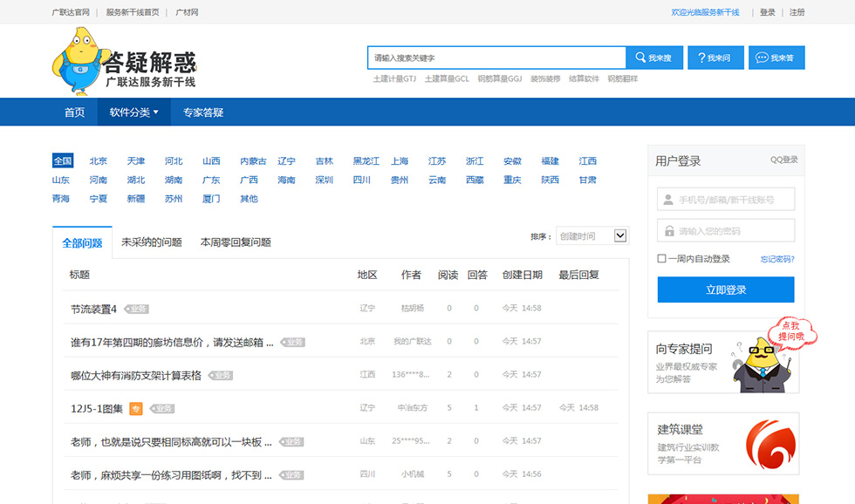Screen dimensions: 855x504
Task: Expand the 软件分类 navigation menu
Action: [133, 112]
